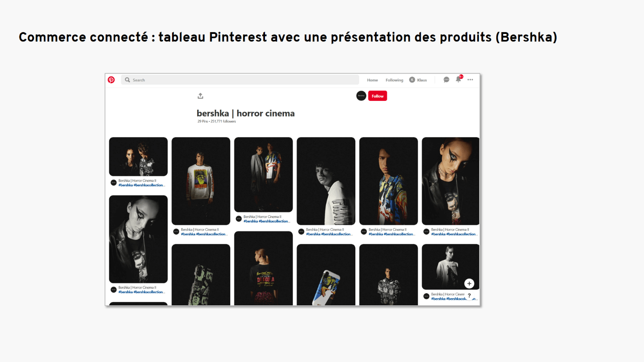
Task: Open the pin with colorful printed shirt
Action: (x=389, y=181)
